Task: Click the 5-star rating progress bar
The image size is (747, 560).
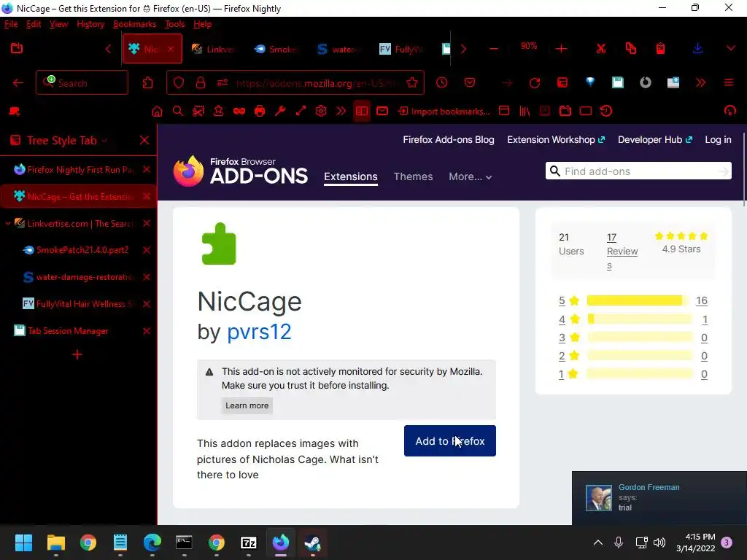Action: click(x=639, y=300)
